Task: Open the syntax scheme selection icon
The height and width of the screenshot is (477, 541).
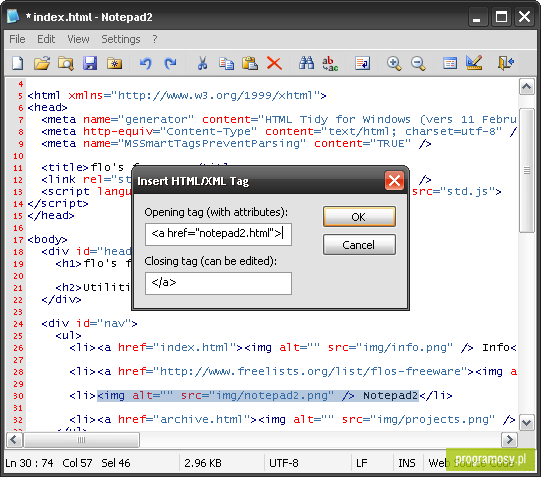Action: click(450, 63)
